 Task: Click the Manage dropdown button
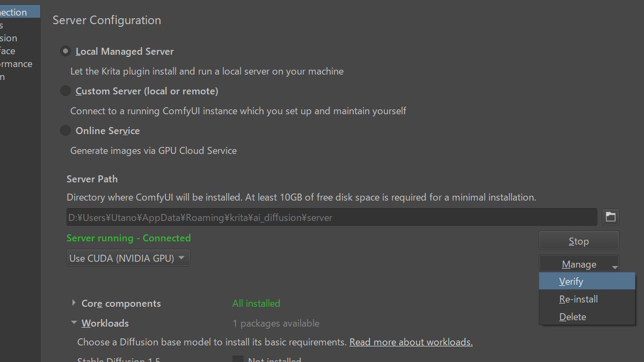tap(579, 264)
